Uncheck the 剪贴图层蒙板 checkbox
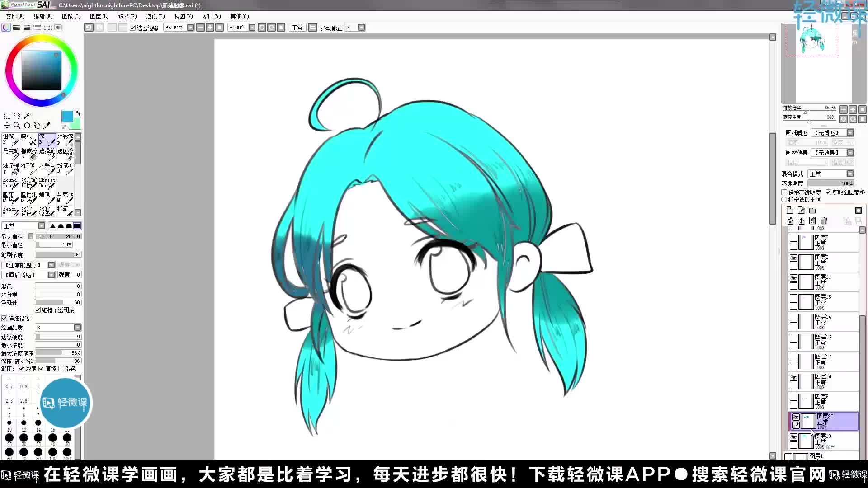 point(830,192)
